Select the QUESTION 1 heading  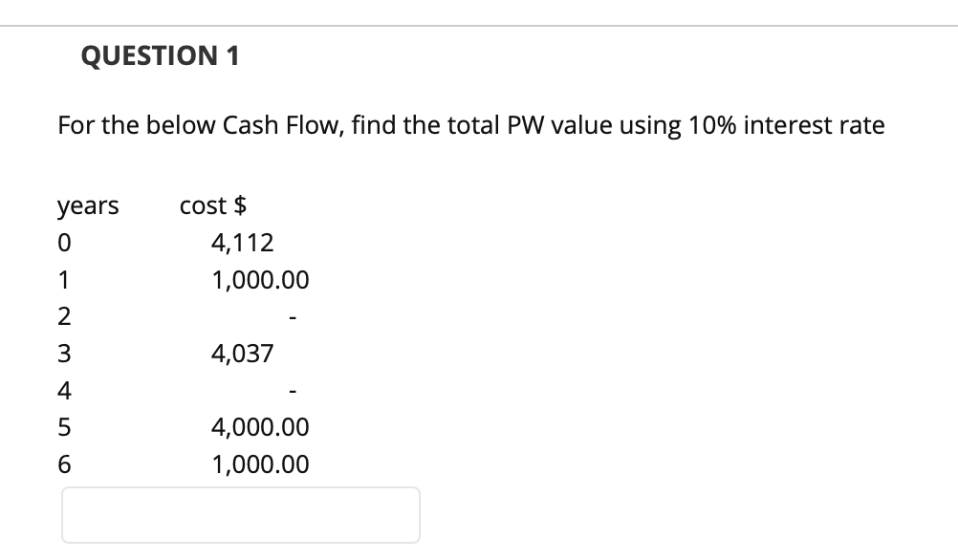(x=161, y=54)
